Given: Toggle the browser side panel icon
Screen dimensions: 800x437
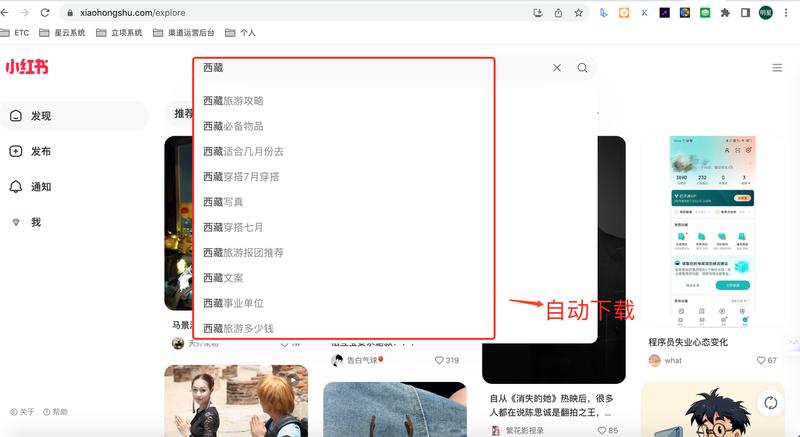Looking at the screenshot, I should (x=745, y=13).
